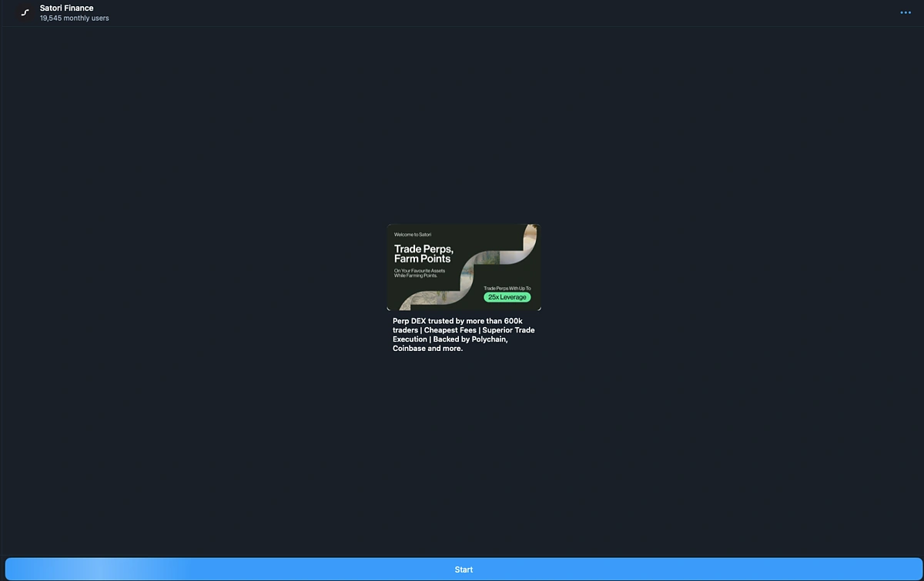Click the "Perp DEX trusted by" description text

[428, 321]
